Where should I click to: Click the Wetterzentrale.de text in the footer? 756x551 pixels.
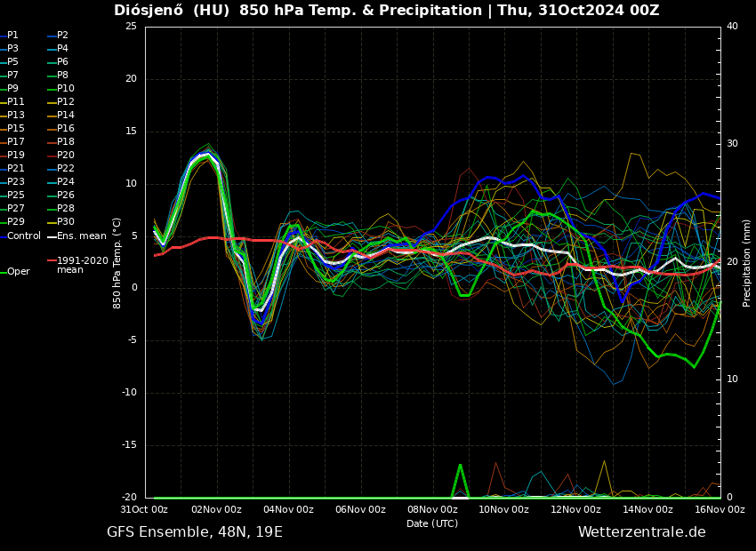tap(641, 532)
